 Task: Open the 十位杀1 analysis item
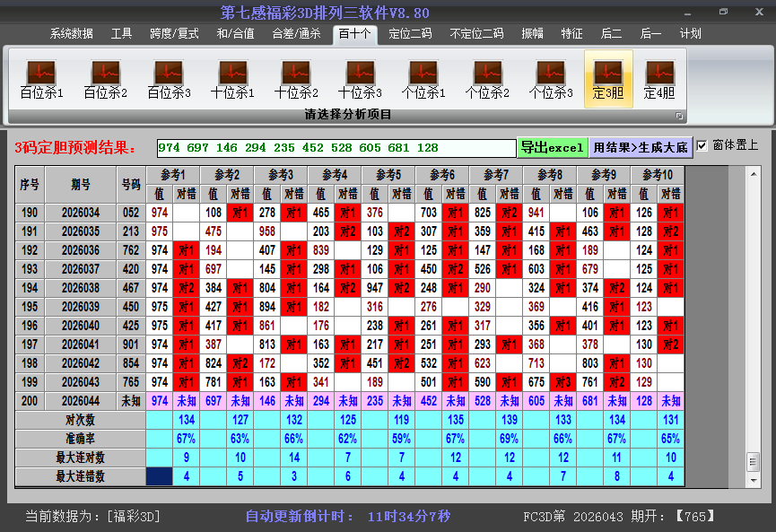click(232, 79)
